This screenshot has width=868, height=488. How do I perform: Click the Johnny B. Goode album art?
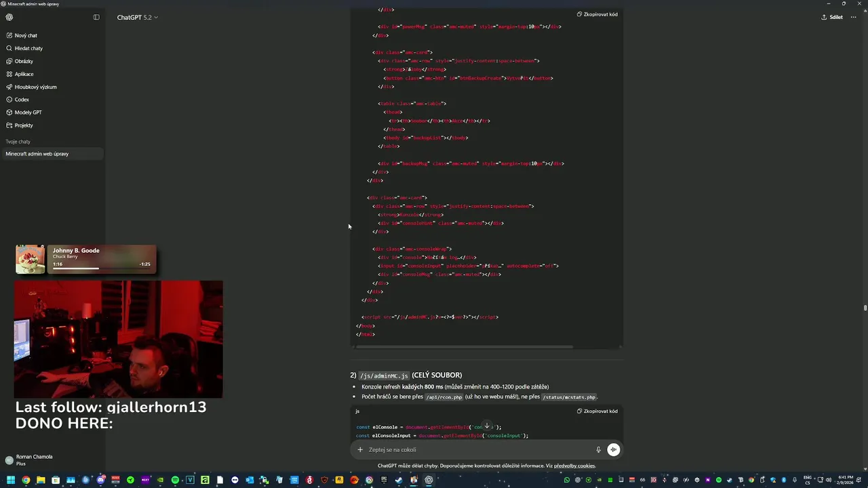(31, 260)
